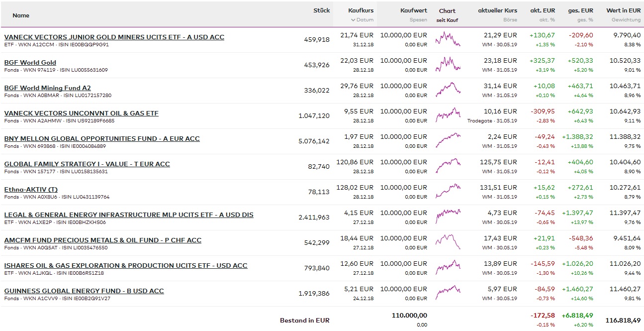
Task: Sort the table by Name column
Action: tap(21, 15)
